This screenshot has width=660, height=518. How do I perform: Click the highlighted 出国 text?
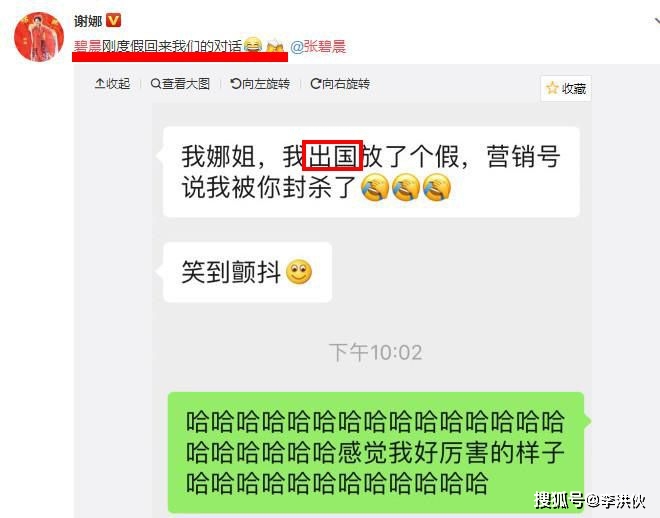[x=333, y=156]
